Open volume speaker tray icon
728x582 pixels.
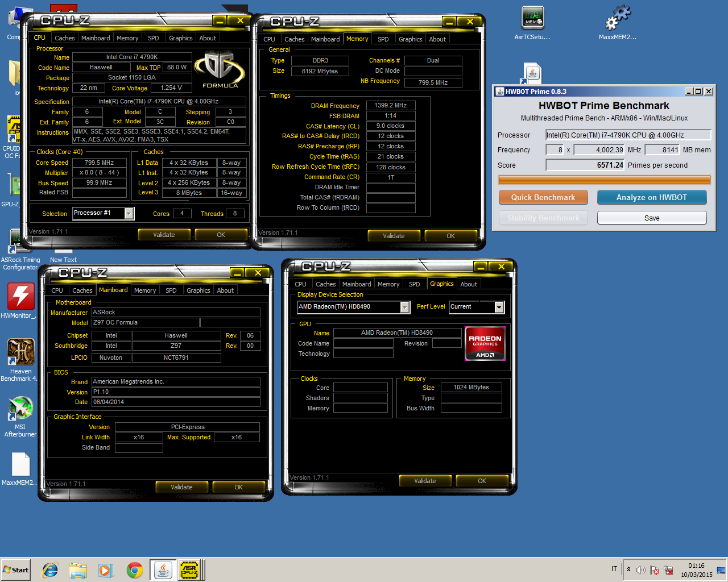(x=641, y=570)
